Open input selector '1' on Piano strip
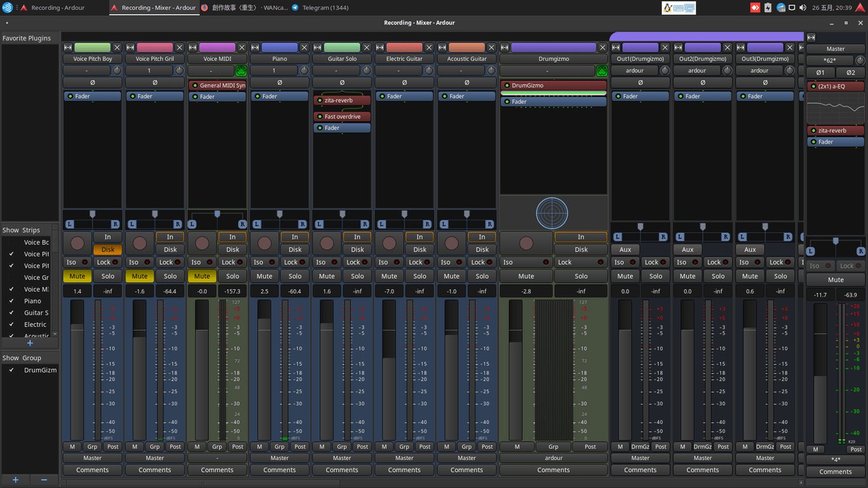Screen dimensions: 868x488 point(274,71)
